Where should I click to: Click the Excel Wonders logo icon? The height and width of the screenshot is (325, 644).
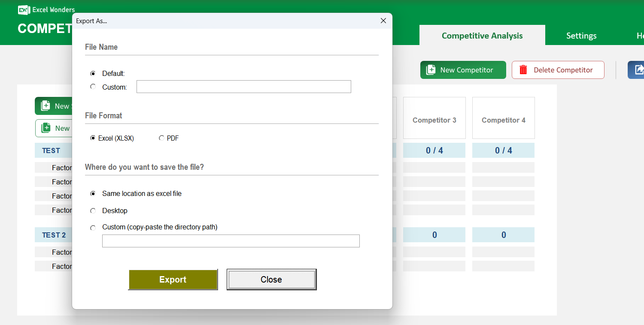pyautogui.click(x=24, y=9)
